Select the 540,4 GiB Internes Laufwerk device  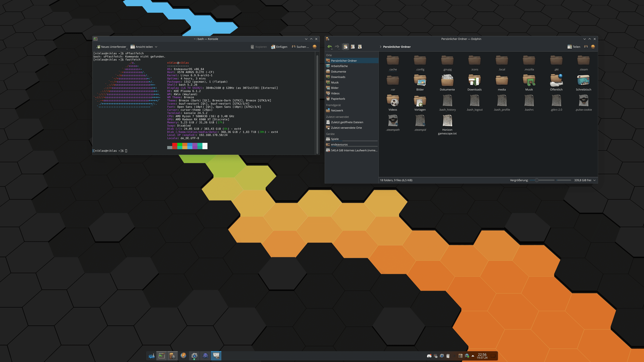[x=352, y=150]
